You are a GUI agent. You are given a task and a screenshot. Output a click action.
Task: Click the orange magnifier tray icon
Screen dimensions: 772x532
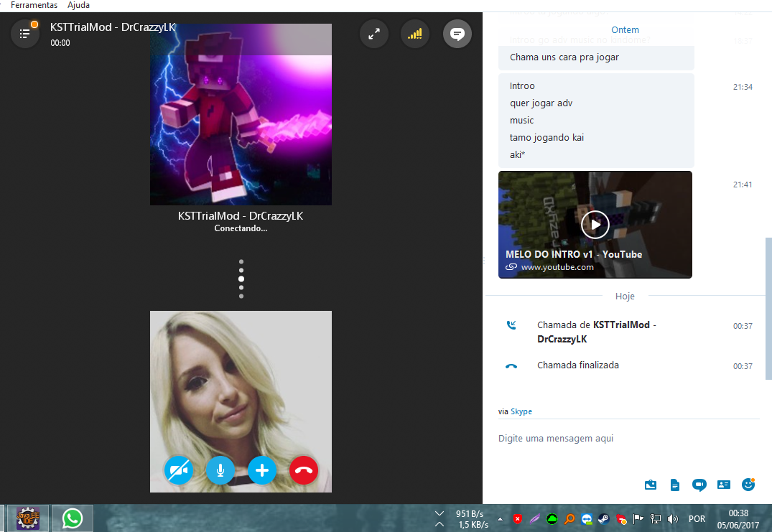569,518
